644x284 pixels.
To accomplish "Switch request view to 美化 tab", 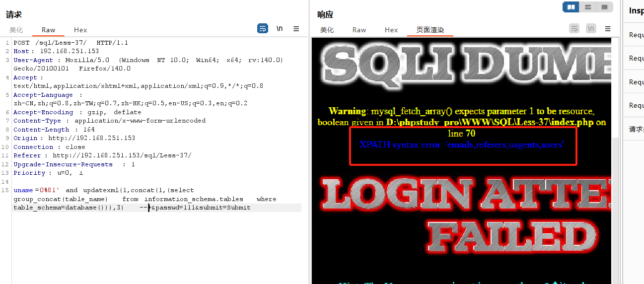I will pos(16,30).
